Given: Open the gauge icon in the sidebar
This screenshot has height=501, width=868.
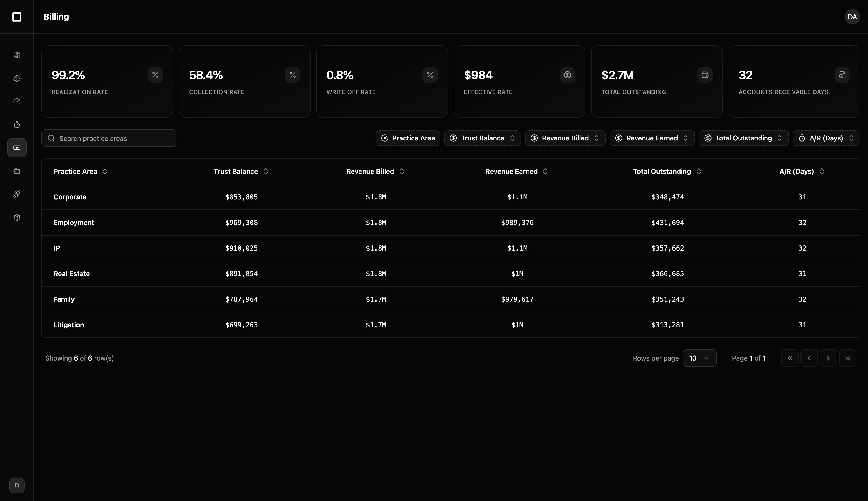Looking at the screenshot, I should pos(16,102).
